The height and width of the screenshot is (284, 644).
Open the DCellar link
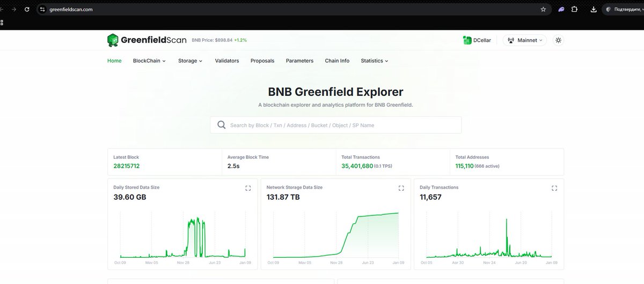(477, 40)
